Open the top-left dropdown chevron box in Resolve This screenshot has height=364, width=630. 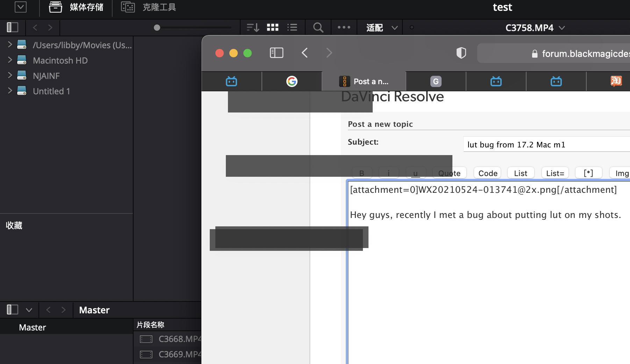(21, 7)
